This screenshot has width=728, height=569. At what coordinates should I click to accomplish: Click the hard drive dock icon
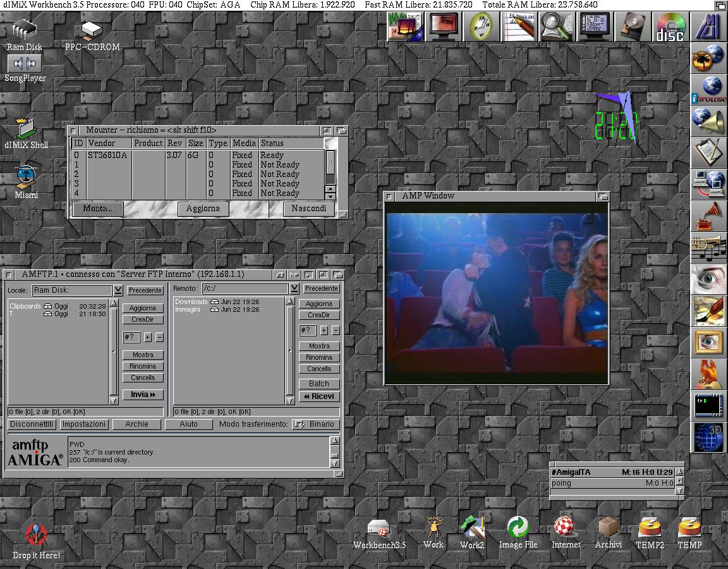[x=634, y=27]
